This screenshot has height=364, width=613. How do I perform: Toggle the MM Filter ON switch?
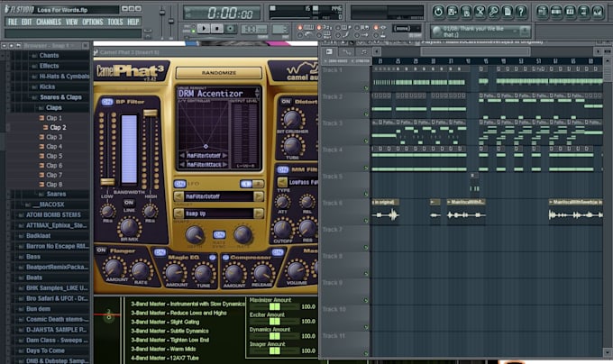pos(283,169)
